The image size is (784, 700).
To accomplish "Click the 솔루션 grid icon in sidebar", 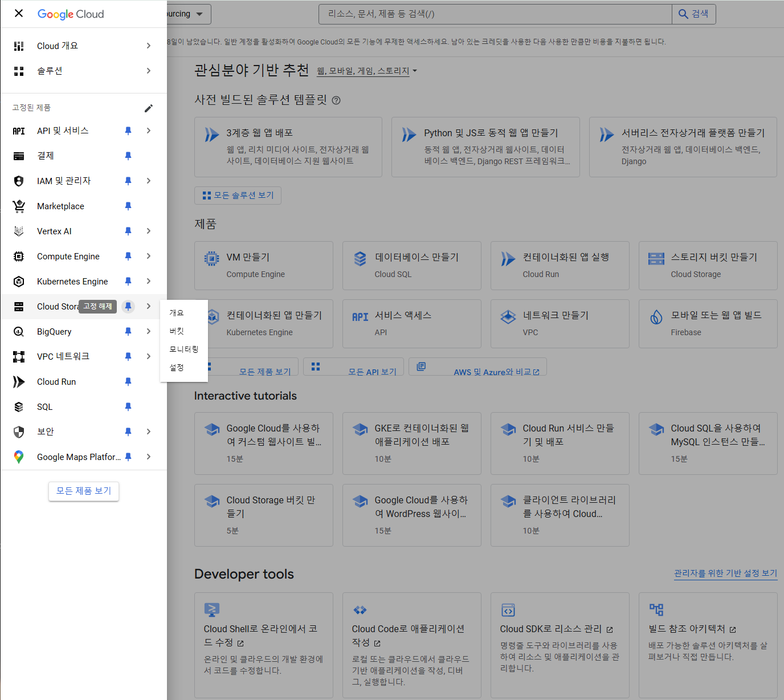I will (19, 71).
